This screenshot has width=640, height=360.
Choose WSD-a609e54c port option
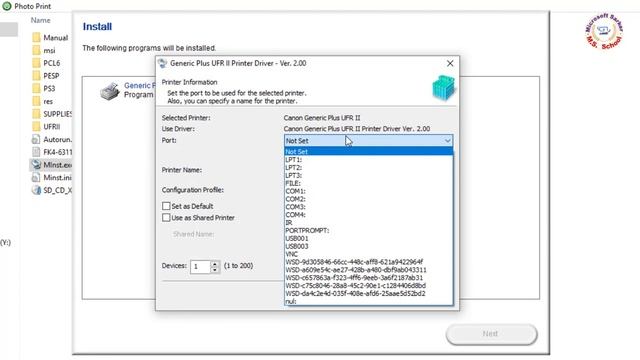coord(369,269)
